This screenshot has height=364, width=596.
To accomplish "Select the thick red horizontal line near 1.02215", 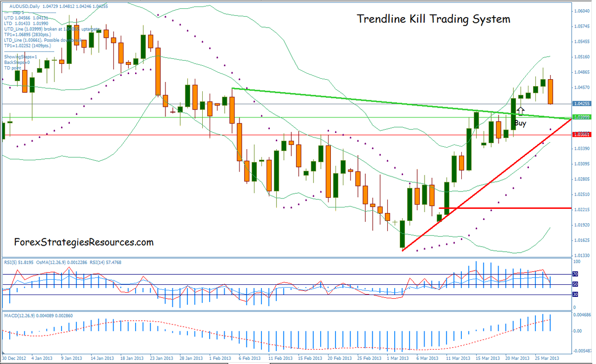I will pos(505,208).
